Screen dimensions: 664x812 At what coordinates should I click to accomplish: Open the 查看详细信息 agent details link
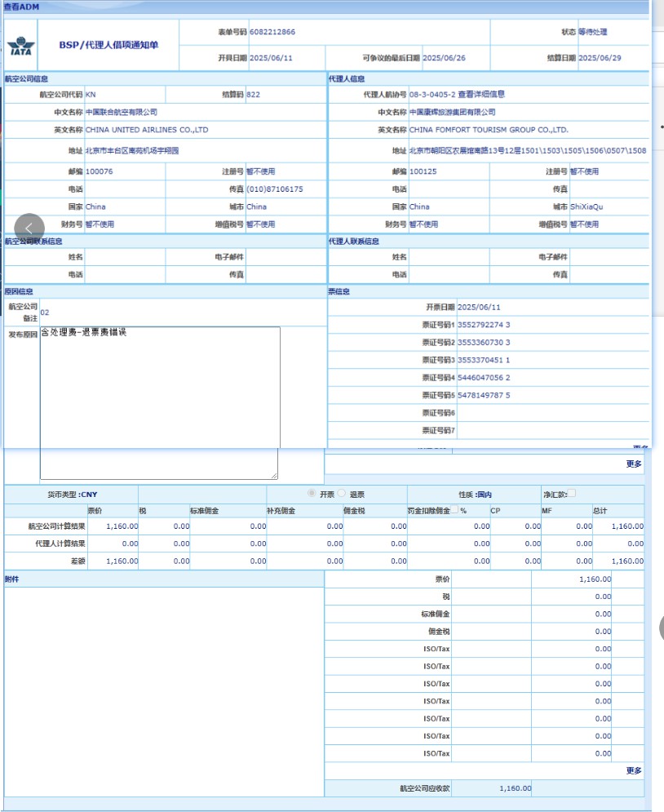tap(480, 95)
